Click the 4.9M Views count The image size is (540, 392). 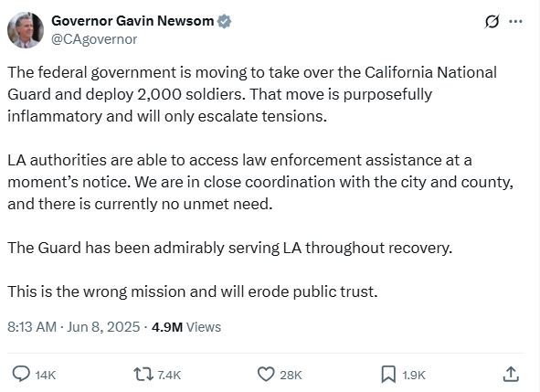(186, 327)
